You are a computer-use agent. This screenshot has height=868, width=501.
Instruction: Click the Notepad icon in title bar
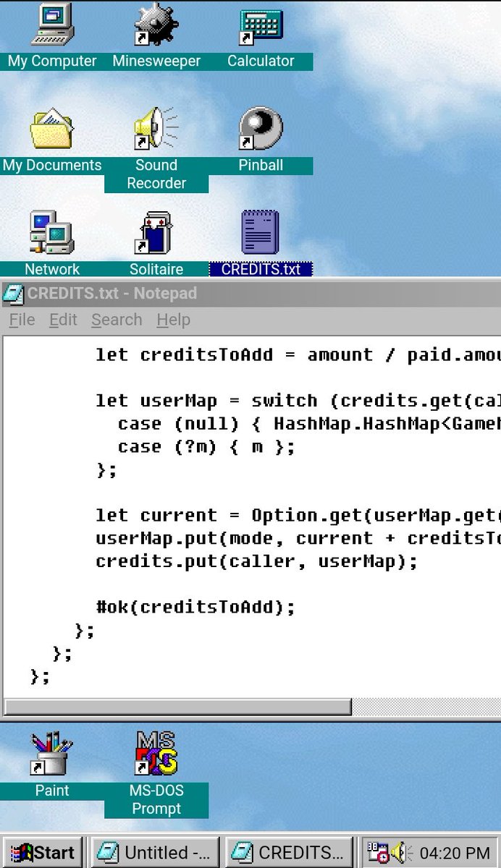(x=14, y=294)
